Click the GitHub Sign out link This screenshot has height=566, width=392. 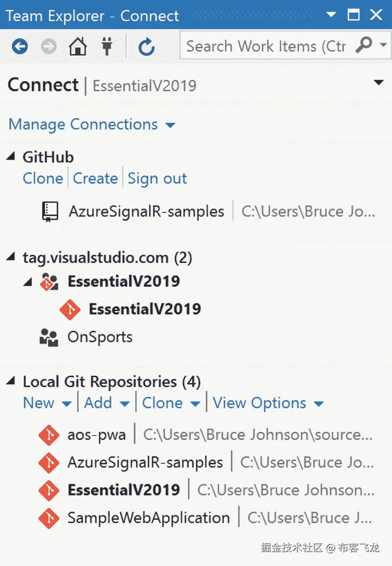[157, 179]
